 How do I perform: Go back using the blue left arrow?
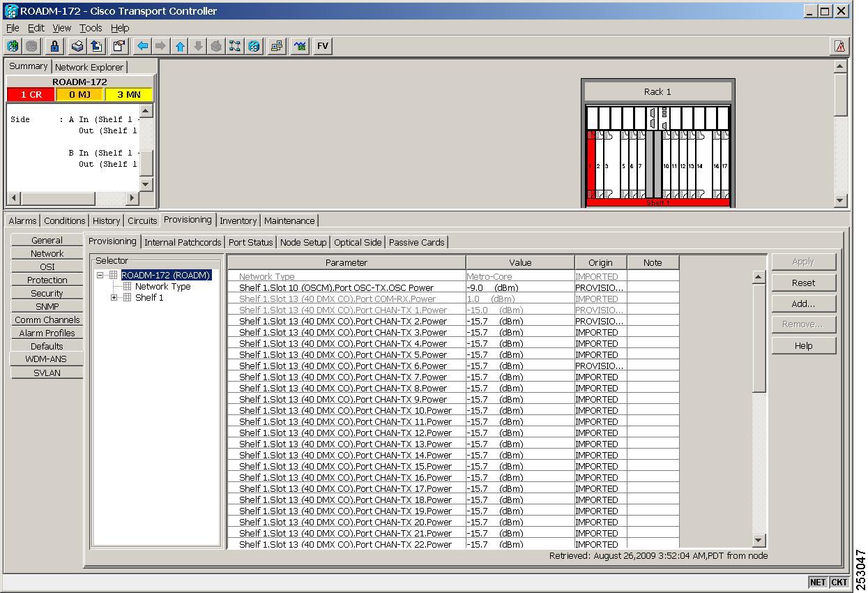(x=142, y=46)
